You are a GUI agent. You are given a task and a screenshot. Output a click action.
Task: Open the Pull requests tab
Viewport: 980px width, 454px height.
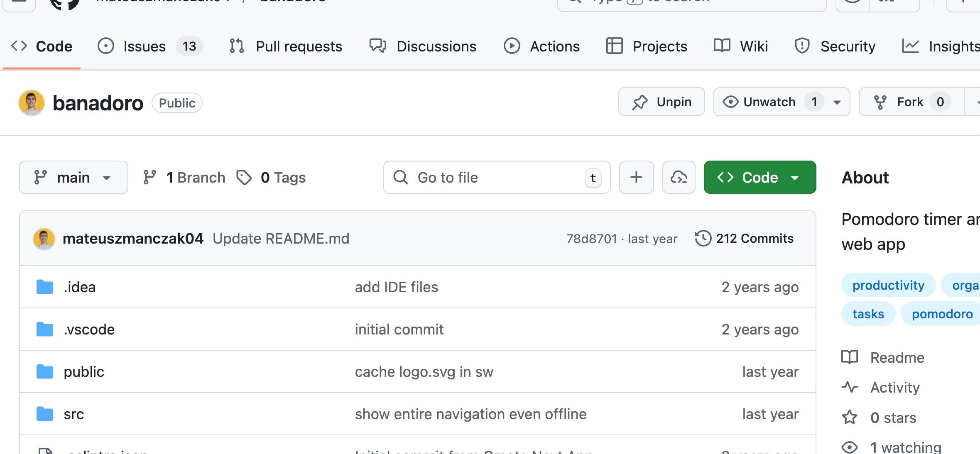pos(299,46)
